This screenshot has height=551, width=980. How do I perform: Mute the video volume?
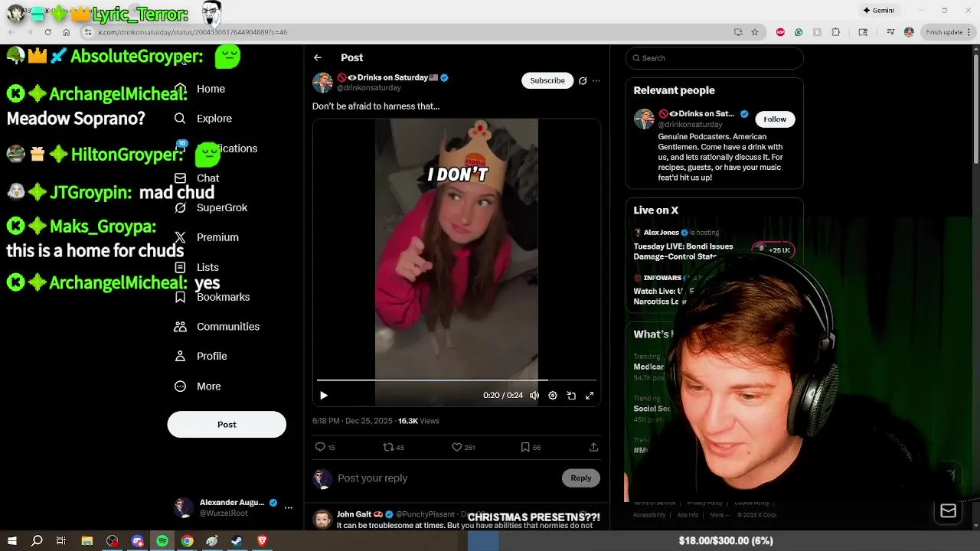(534, 396)
